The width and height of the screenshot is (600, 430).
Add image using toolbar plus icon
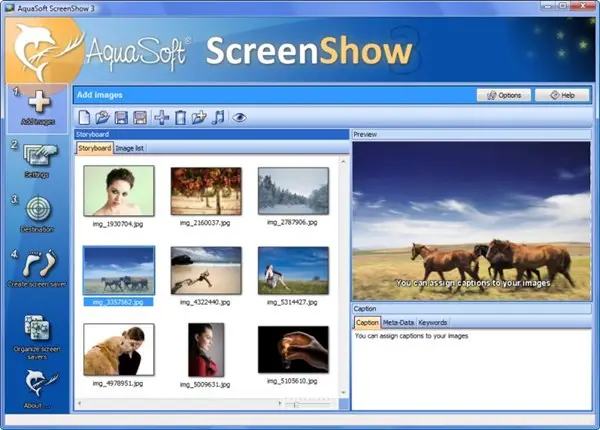(x=161, y=117)
